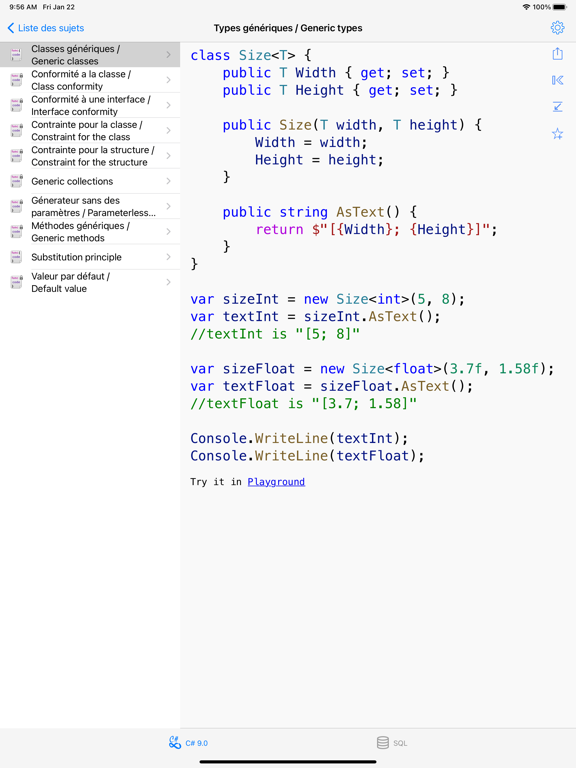
Task: Switch to the C# 9.0 tab
Action: pyautogui.click(x=189, y=743)
